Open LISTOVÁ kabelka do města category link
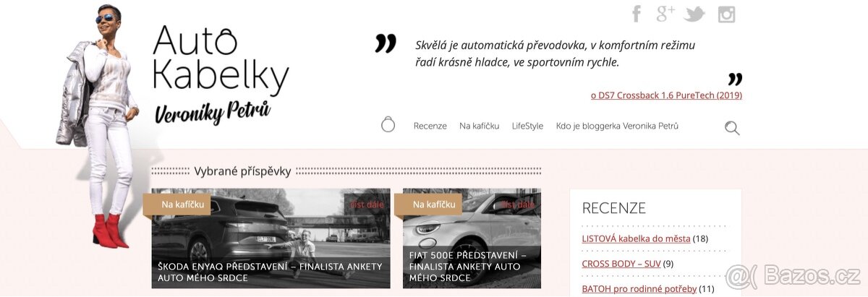The image size is (868, 297). tap(636, 238)
